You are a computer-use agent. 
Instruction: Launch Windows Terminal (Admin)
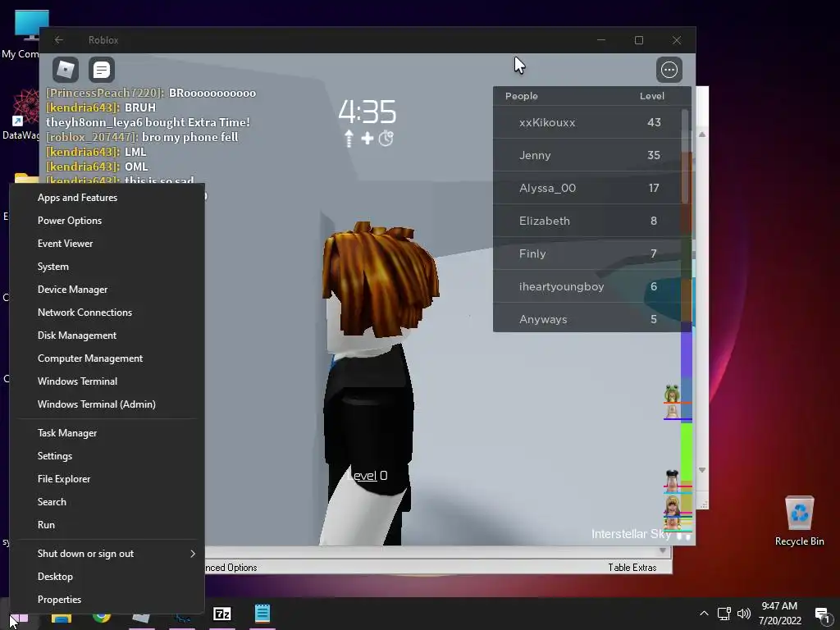[107, 404]
